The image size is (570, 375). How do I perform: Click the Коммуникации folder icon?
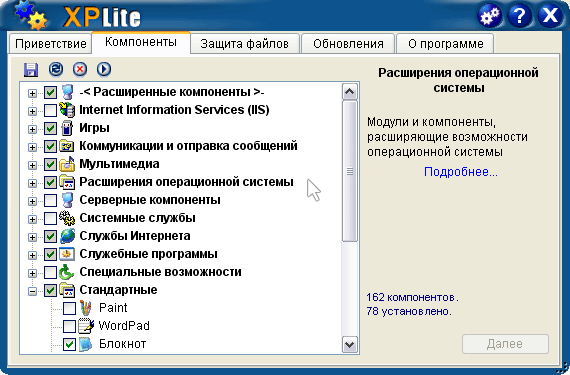67,146
